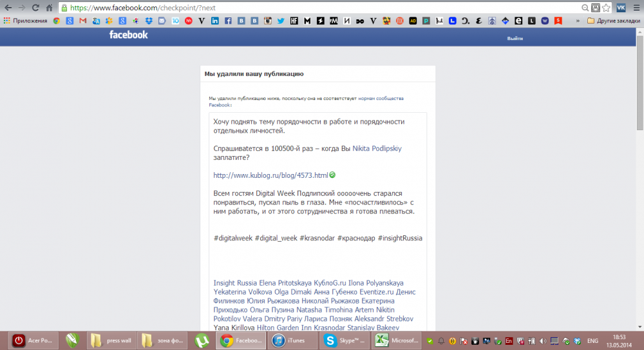Open uTorrent from the taskbar
This screenshot has height=350, width=644.
pyautogui.click(x=202, y=340)
